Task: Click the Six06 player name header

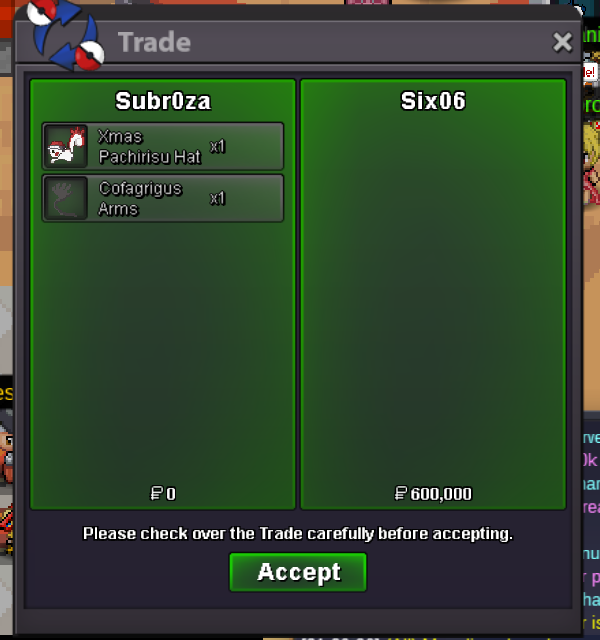Action: pyautogui.click(x=433, y=101)
